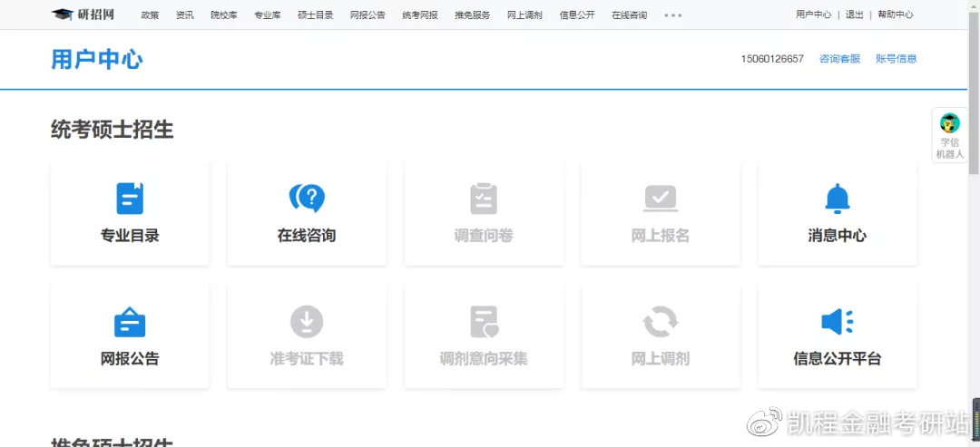Click the 调查问卷 clipboard icon
This screenshot has height=447, width=980.
pyautogui.click(x=484, y=199)
